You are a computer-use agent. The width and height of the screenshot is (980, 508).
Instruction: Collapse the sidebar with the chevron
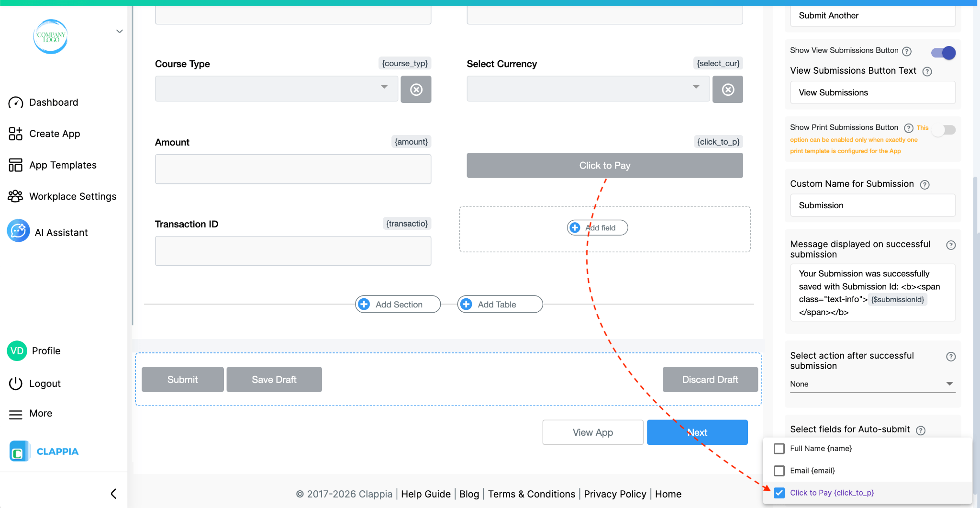point(113,493)
